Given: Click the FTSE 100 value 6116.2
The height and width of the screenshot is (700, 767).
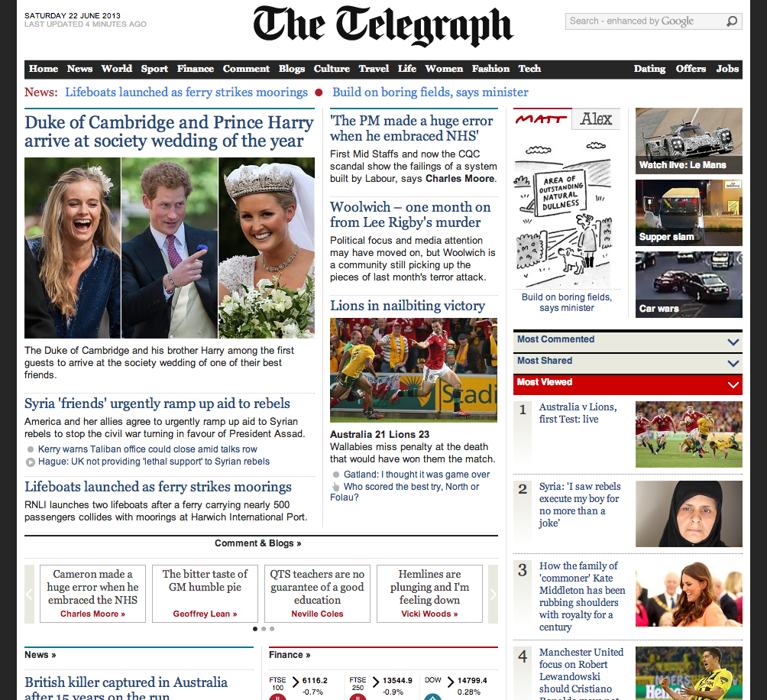Looking at the screenshot, I should 315,680.
